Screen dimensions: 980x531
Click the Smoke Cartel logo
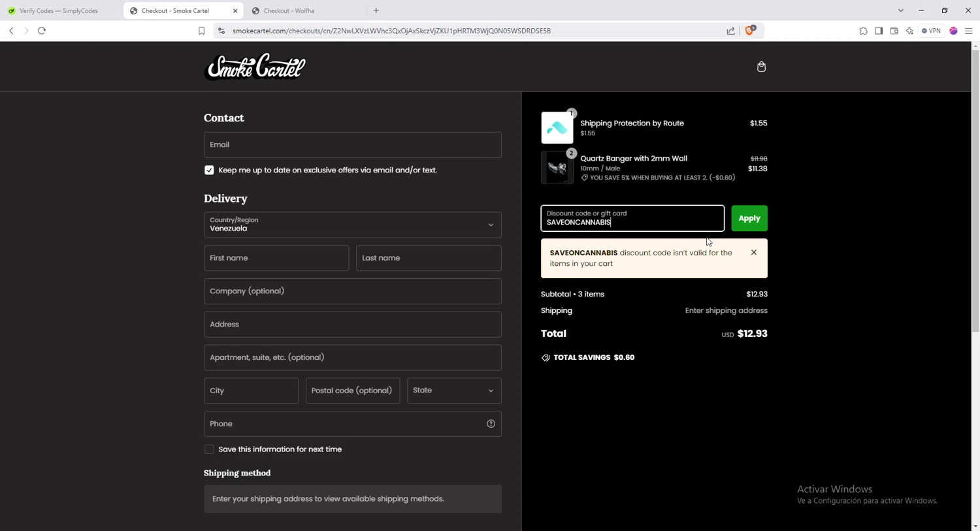tap(255, 67)
